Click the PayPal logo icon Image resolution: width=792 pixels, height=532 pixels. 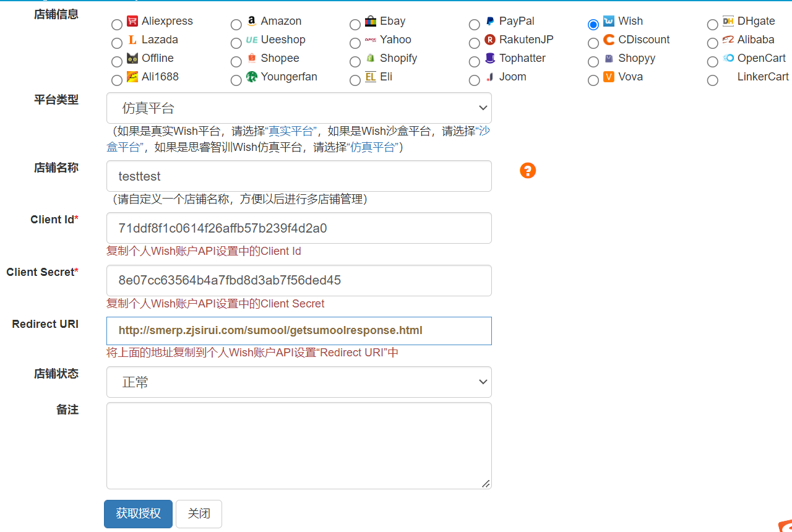[490, 21]
